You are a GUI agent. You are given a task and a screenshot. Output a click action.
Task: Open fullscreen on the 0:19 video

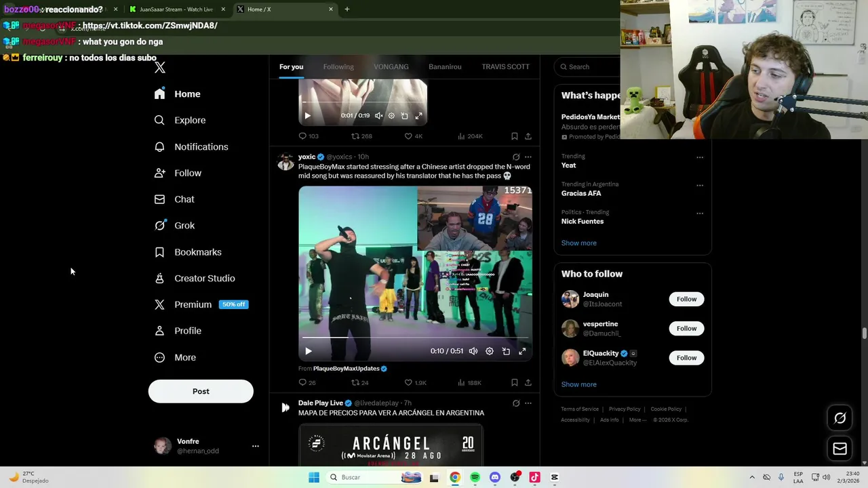click(418, 116)
